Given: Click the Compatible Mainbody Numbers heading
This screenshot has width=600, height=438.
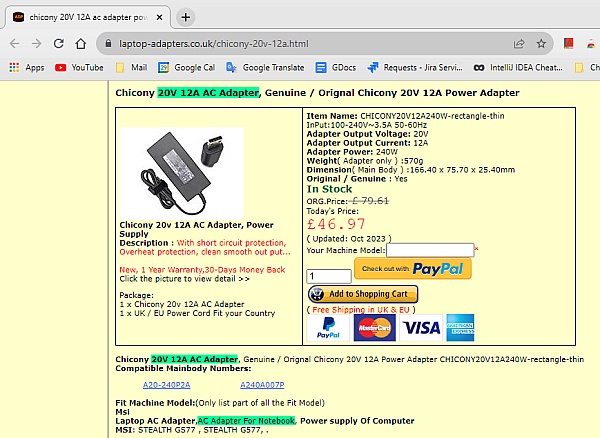Looking at the screenshot, I should pos(183,368).
